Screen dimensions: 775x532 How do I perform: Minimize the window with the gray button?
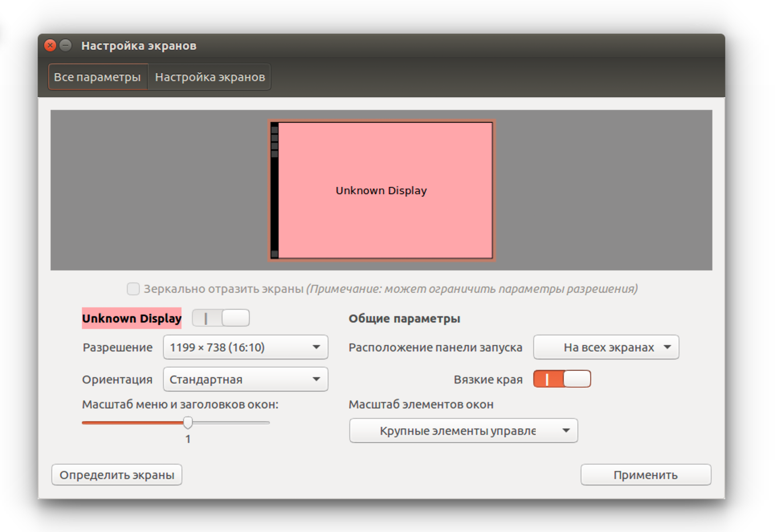65,45
